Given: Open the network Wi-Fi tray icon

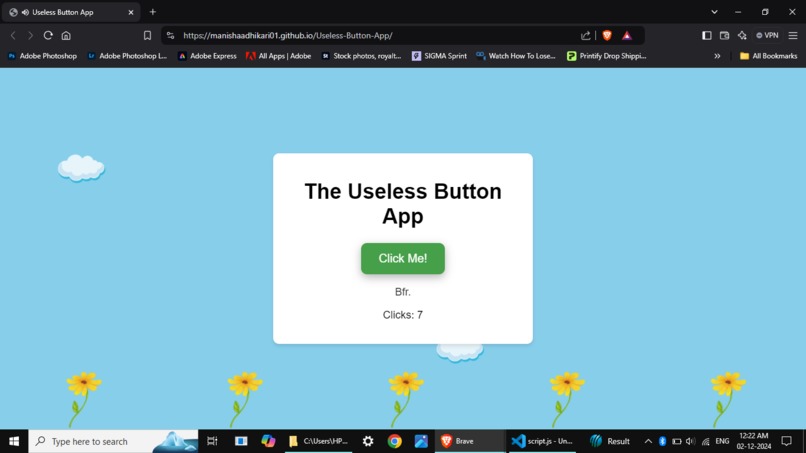Looking at the screenshot, I should click(706, 441).
